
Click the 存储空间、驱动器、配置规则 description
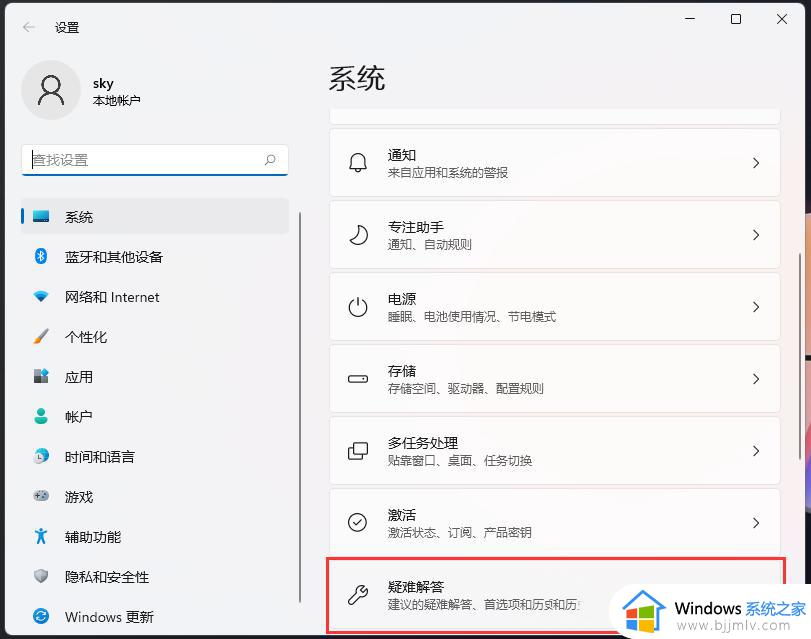coord(465,388)
